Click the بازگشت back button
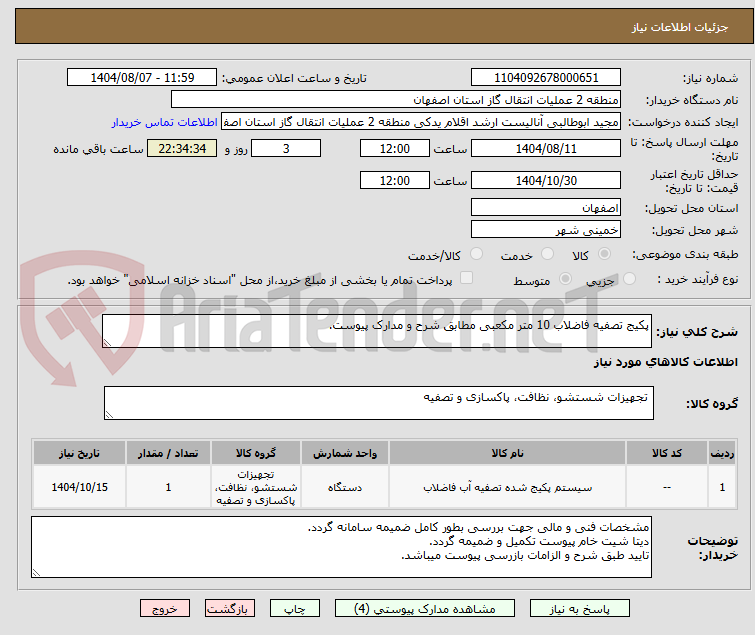This screenshot has width=755, height=635. point(229,609)
